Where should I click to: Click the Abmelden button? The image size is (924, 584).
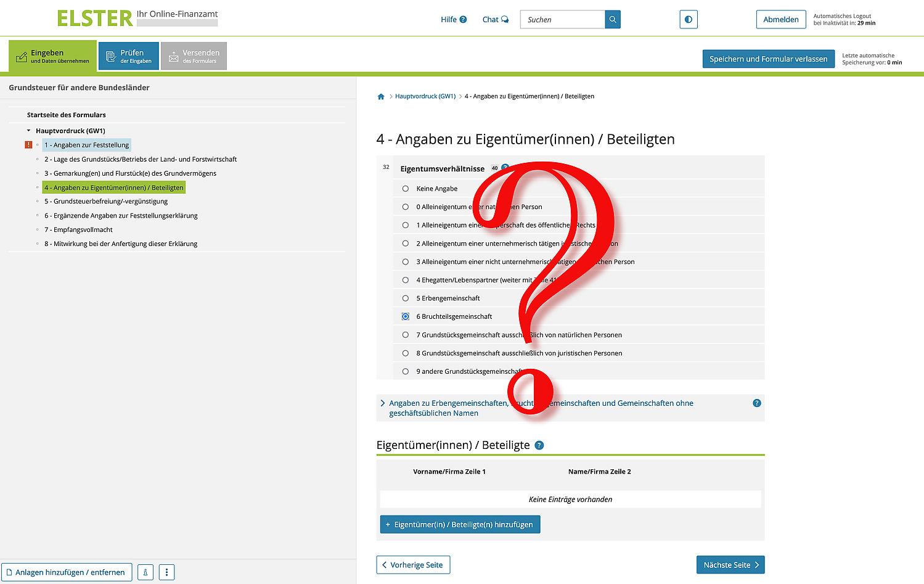pyautogui.click(x=781, y=20)
